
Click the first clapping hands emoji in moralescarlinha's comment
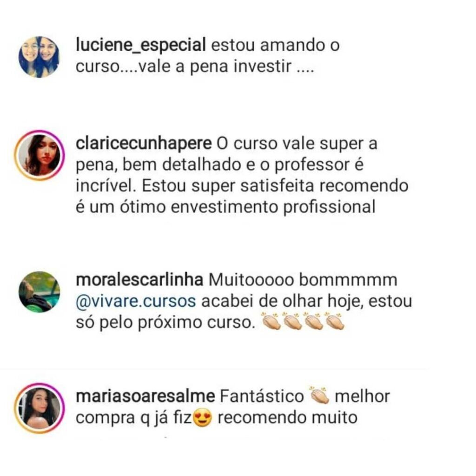pyautogui.click(x=271, y=321)
